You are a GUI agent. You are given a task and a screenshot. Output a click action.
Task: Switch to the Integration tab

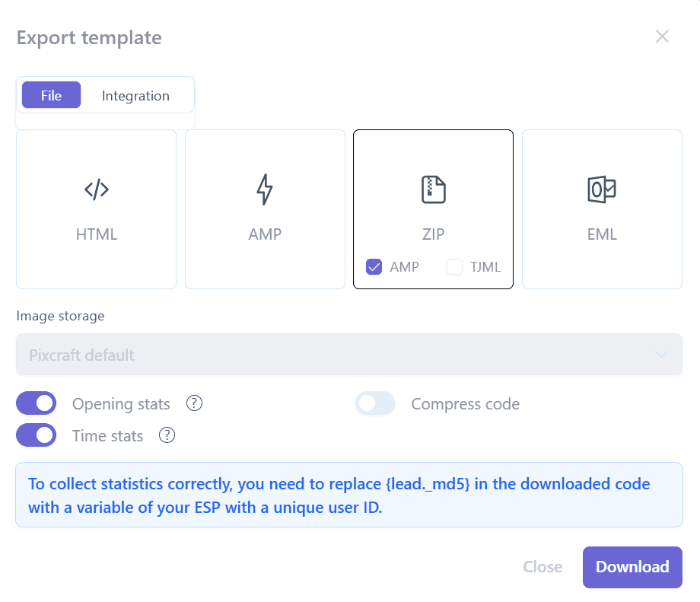135,96
